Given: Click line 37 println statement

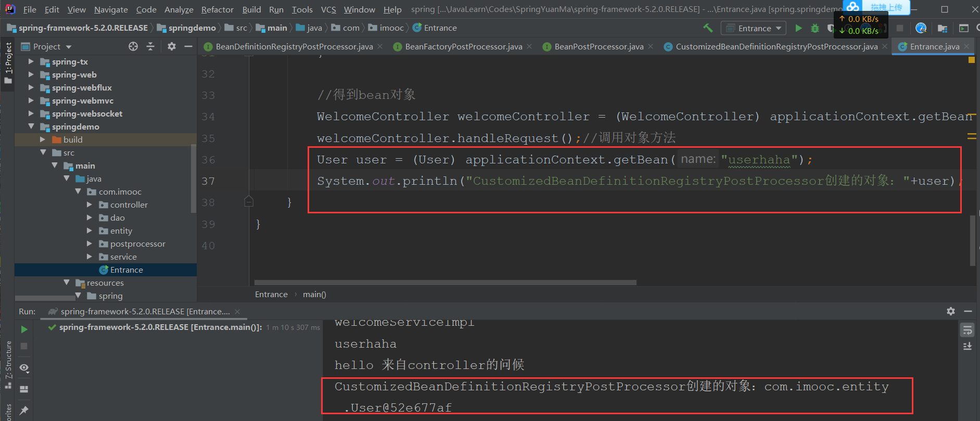Looking at the screenshot, I should click(640, 181).
